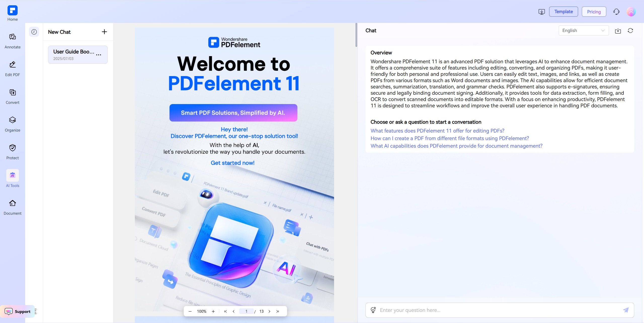
Task: Select the AI Tools sidebar icon
Action: (13, 175)
